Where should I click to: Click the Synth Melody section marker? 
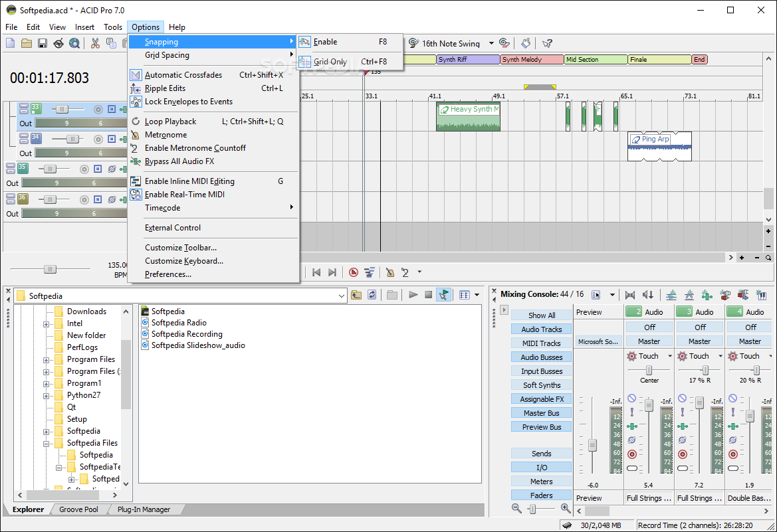tap(532, 59)
